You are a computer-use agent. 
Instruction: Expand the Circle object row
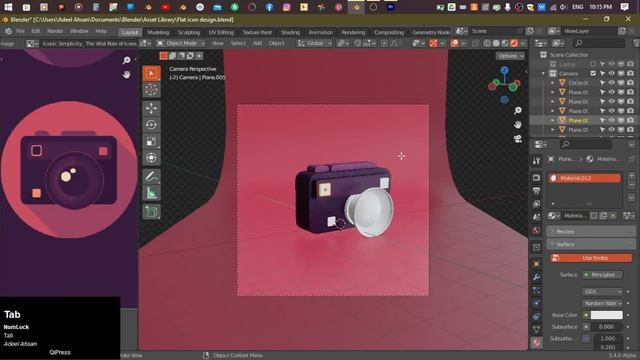click(553, 83)
